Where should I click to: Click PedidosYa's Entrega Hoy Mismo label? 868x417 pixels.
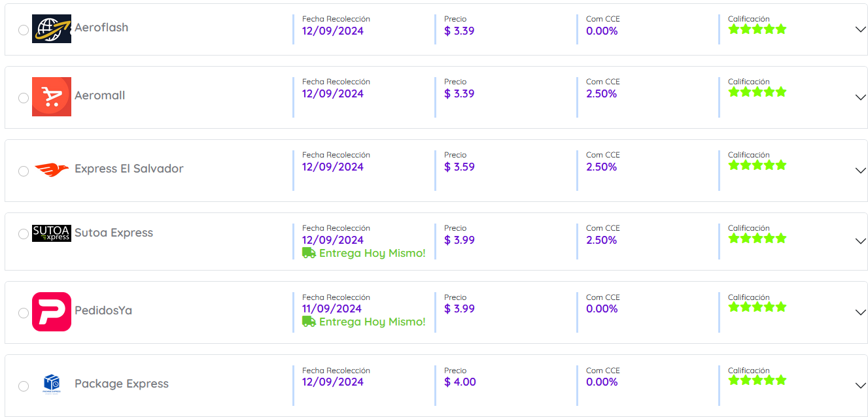[372, 322]
